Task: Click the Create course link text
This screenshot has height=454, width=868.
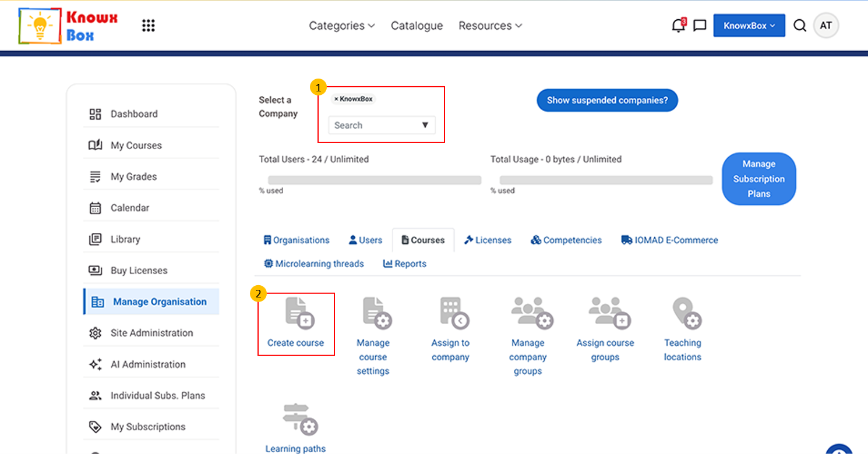Action: pyautogui.click(x=295, y=343)
